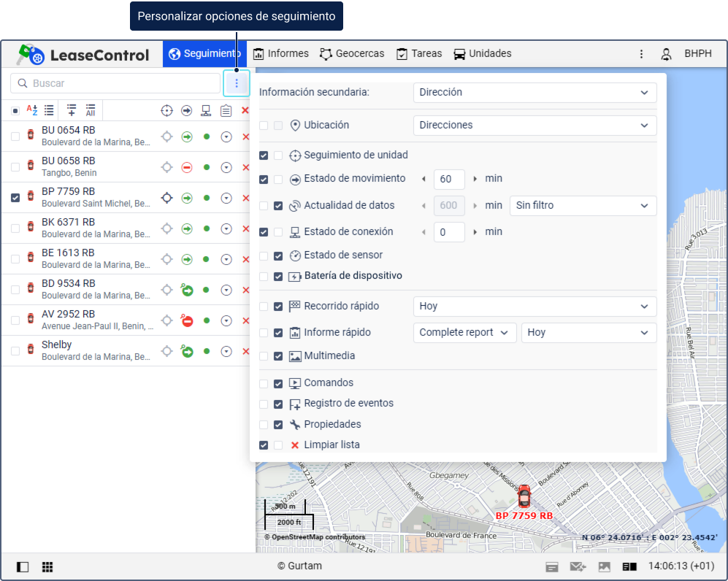
Task: Remove BU 0654 RB with its red X icon
Action: tap(245, 136)
